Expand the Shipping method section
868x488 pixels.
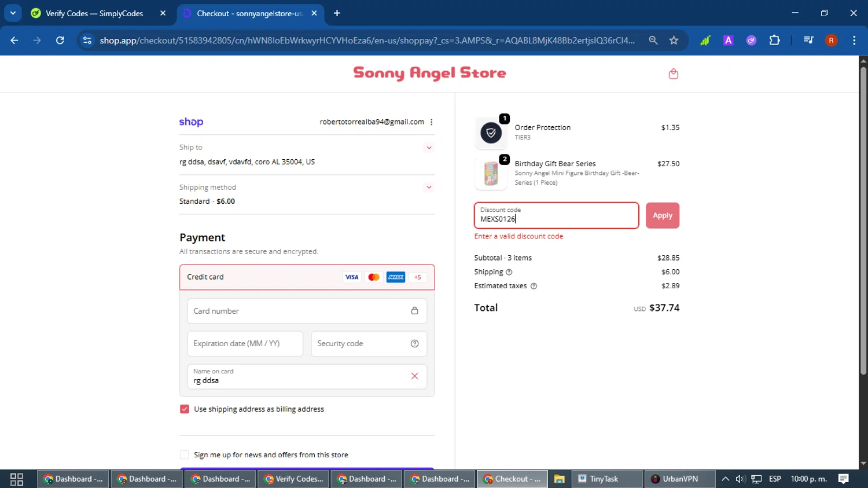(429, 187)
